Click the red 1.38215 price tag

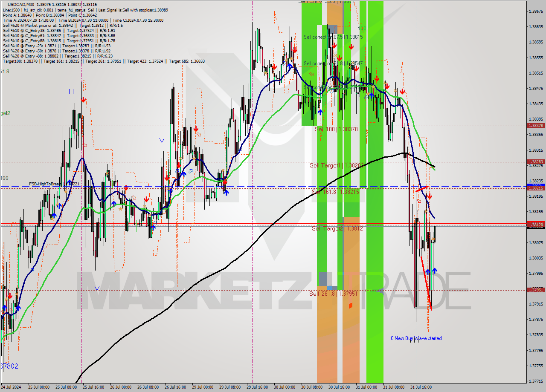[x=536, y=188]
